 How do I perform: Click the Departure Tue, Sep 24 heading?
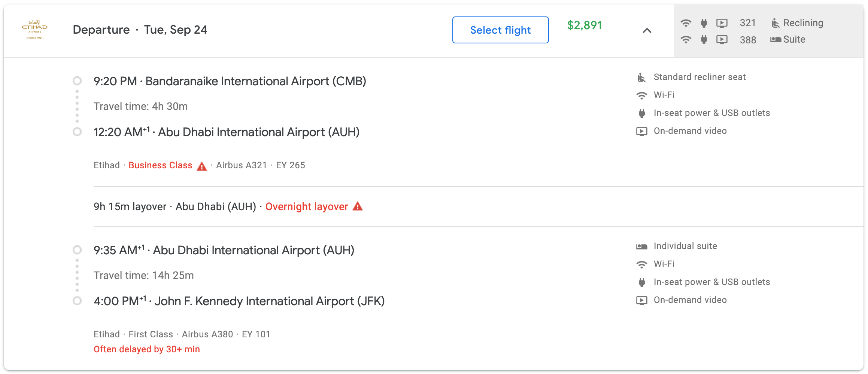point(140,30)
